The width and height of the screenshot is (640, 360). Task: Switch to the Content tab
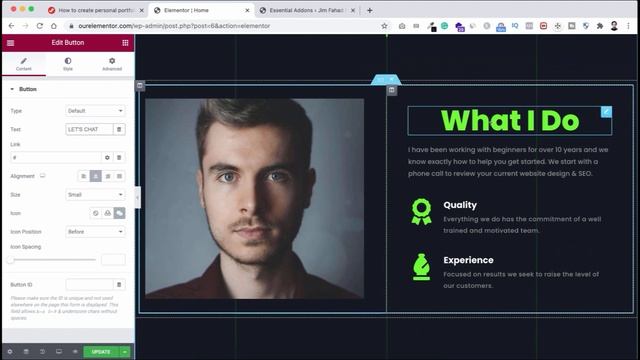click(24, 64)
